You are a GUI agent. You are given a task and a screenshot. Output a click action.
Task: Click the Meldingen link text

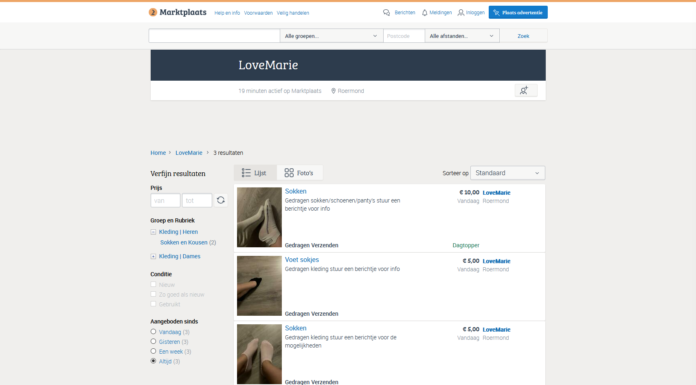tap(440, 13)
